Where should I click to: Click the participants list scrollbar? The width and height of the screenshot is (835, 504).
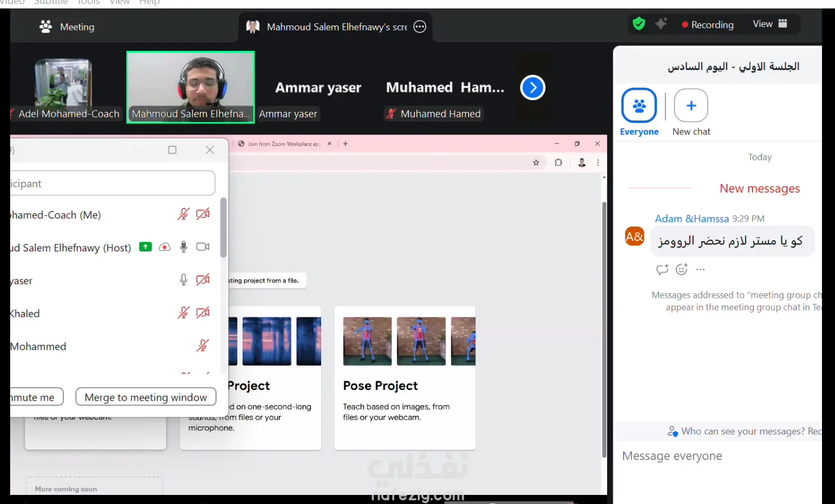pyautogui.click(x=223, y=227)
